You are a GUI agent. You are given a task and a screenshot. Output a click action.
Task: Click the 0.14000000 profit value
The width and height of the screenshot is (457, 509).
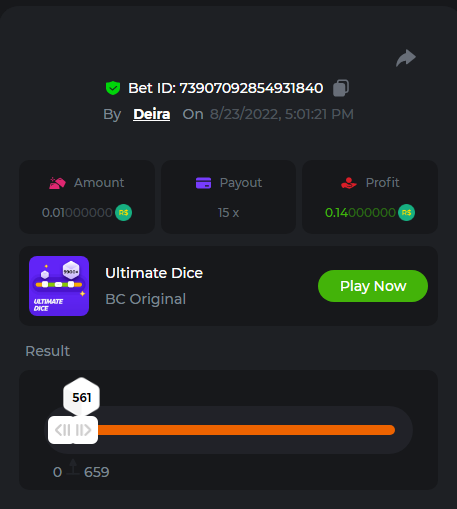click(360, 213)
